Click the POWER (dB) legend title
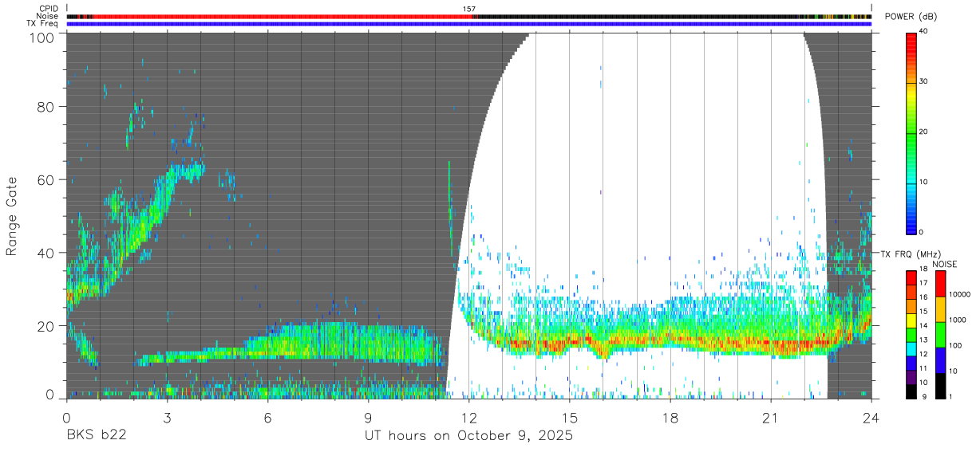 pos(910,17)
